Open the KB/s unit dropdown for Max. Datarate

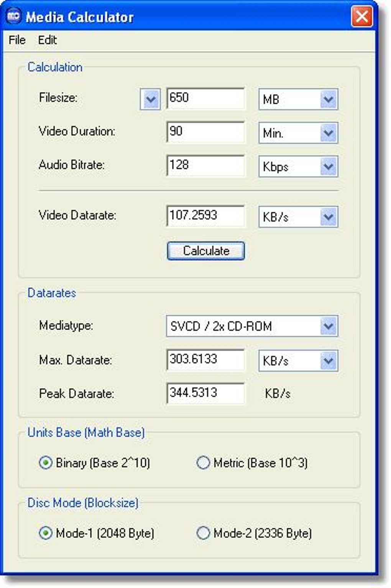[x=328, y=360]
